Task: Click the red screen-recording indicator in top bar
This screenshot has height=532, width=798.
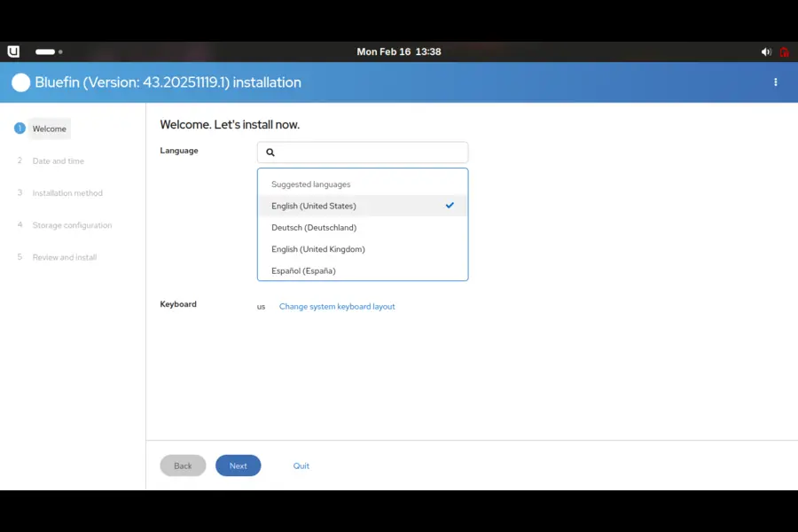Action: coord(784,51)
